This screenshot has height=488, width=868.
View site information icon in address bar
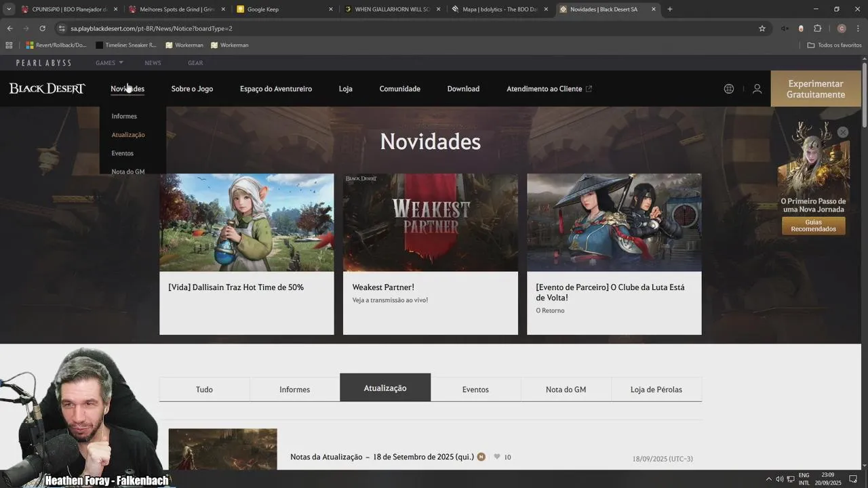(x=62, y=28)
